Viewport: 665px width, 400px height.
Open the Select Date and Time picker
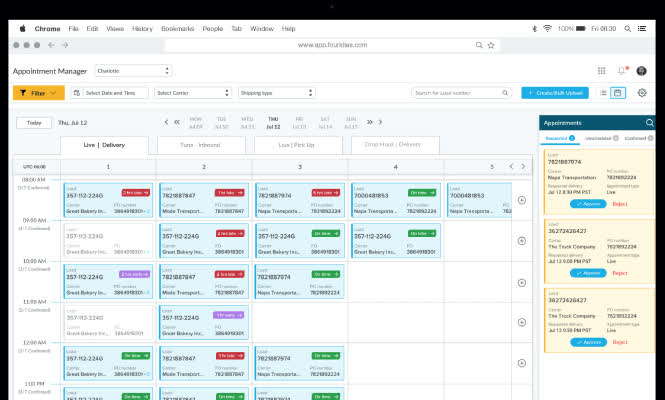(110, 93)
